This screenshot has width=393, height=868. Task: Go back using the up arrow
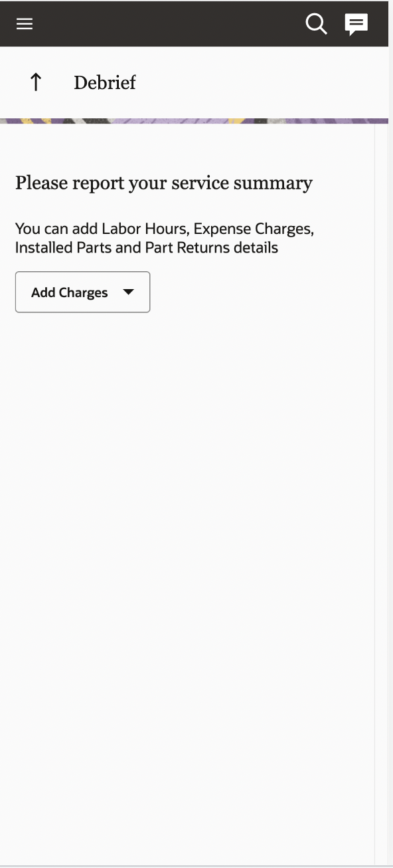click(x=36, y=82)
